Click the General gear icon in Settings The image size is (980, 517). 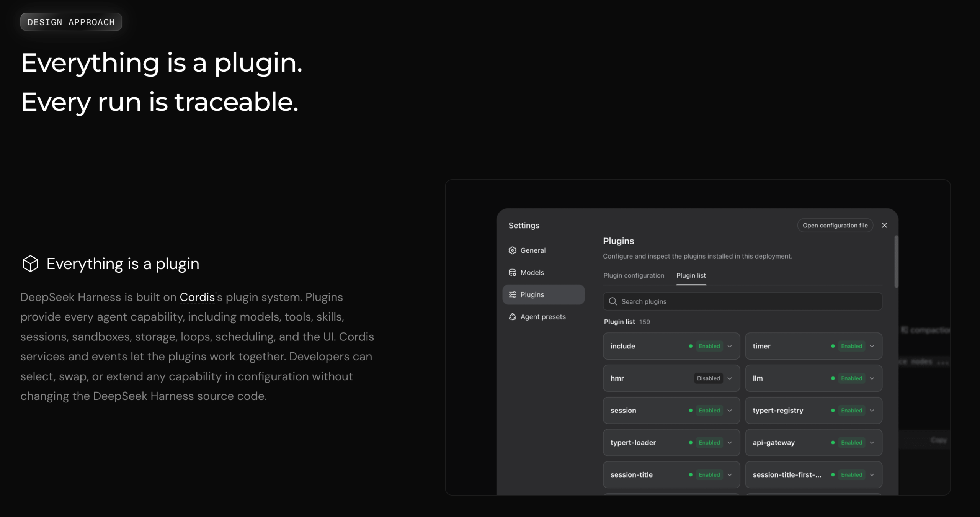click(x=512, y=250)
